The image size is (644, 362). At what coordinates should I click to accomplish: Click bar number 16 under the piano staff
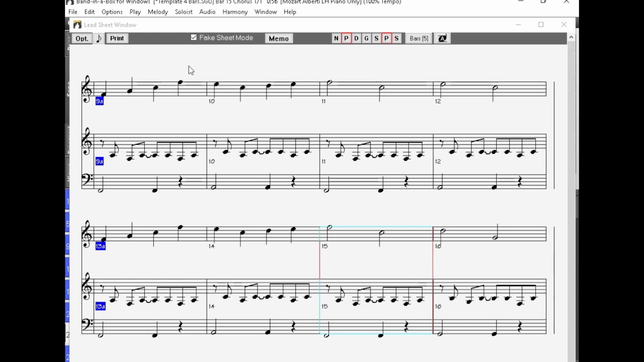tap(438, 306)
